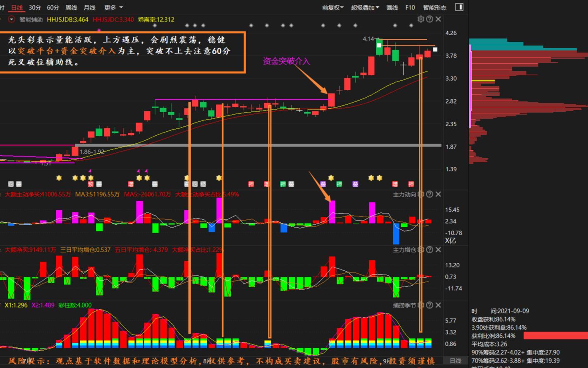The height and width of the screenshot is (368, 588).
Task: Open help icon of 智能辅助 main chart
Action: pyautogui.click(x=430, y=19)
